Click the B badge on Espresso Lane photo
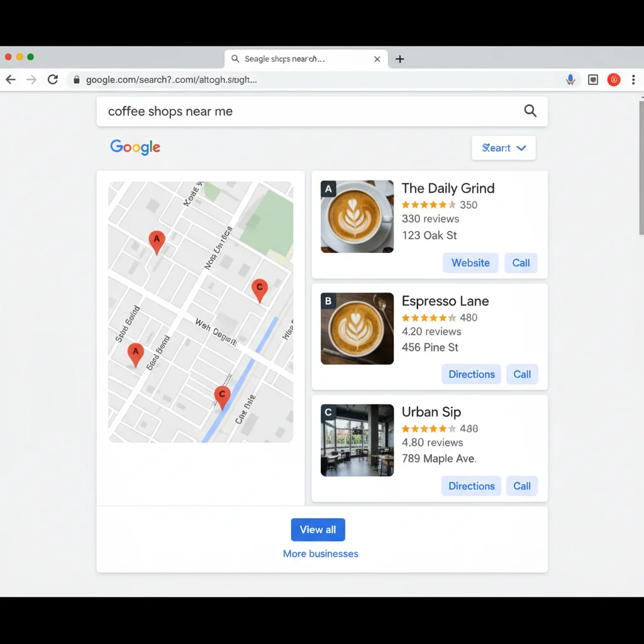 [x=328, y=301]
